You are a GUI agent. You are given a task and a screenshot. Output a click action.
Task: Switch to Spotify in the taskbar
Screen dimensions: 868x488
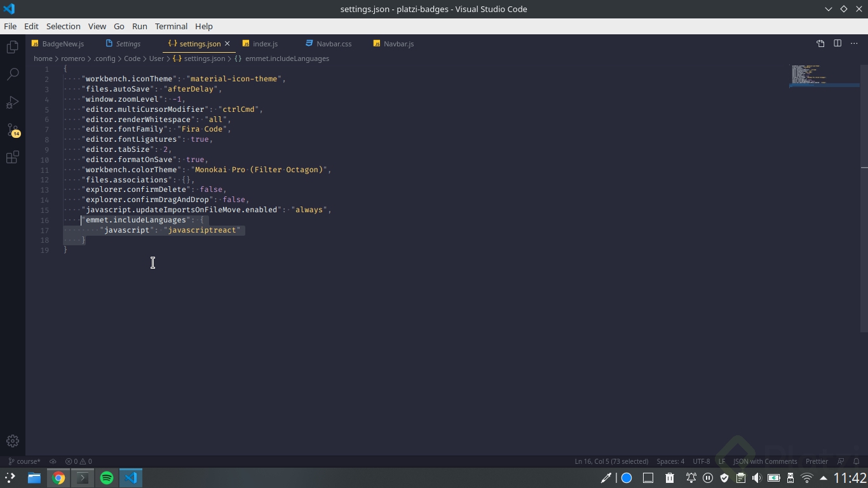tap(107, 478)
